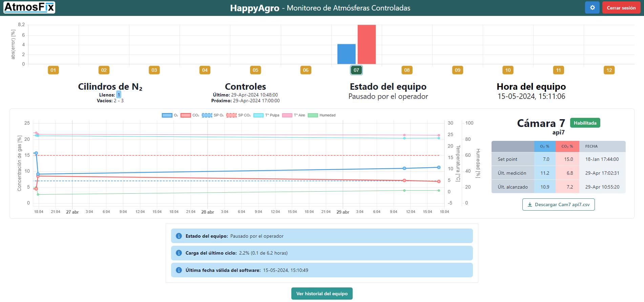
Task: Select chamber 03 tab
Action: click(x=154, y=70)
